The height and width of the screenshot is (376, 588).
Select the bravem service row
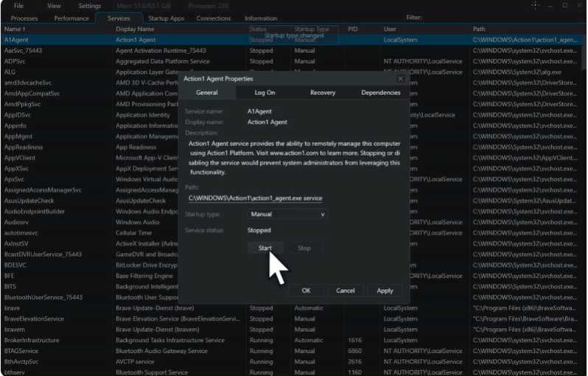(291, 330)
